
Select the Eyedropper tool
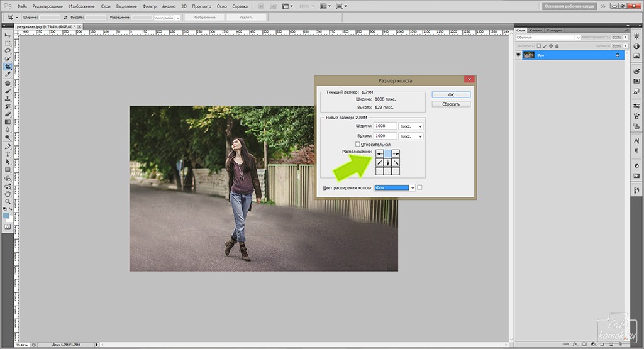click(x=8, y=75)
